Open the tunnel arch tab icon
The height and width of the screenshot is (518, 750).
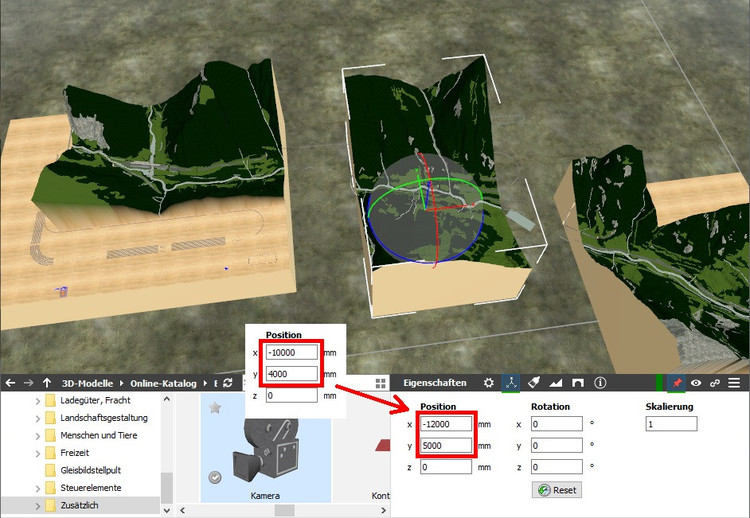[577, 383]
